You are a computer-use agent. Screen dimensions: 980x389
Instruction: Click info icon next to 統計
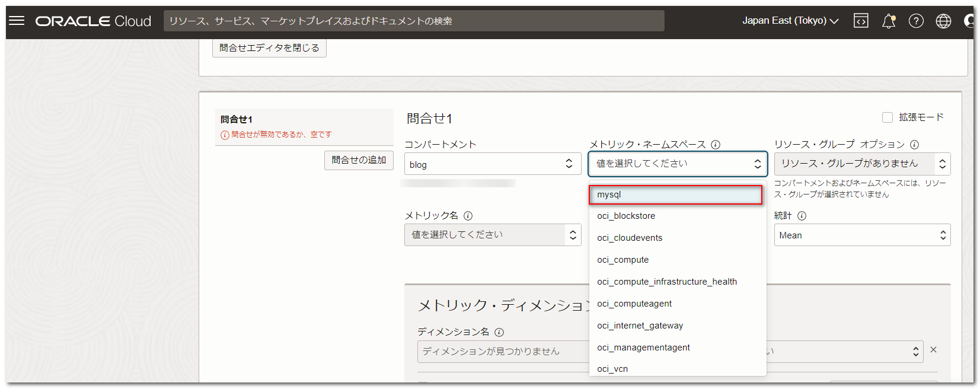tap(802, 216)
